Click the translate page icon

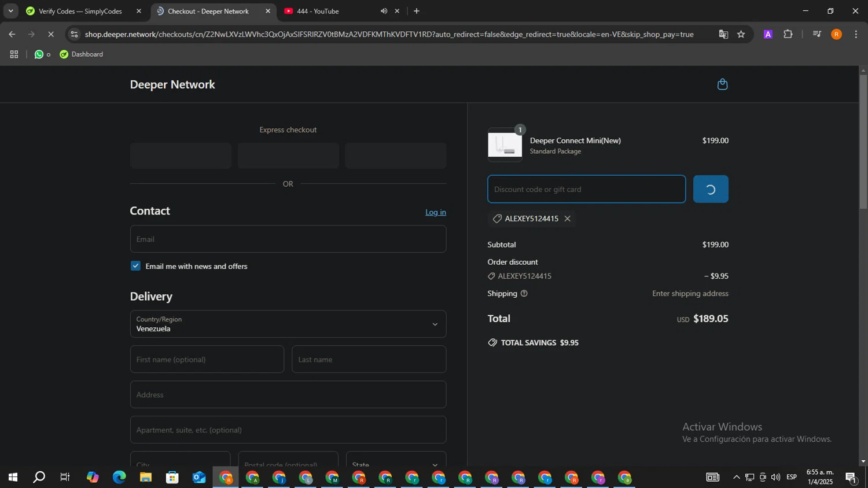click(723, 34)
